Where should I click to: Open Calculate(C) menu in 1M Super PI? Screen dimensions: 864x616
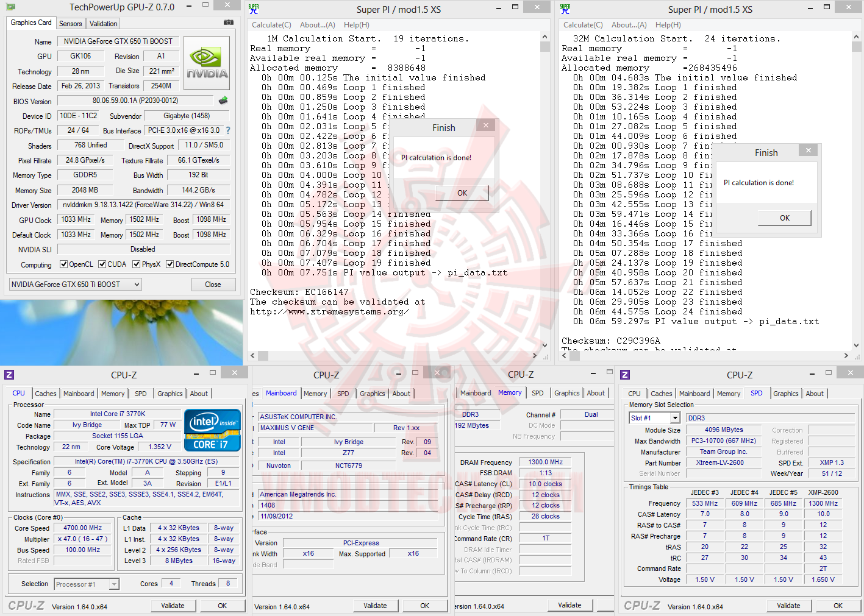pos(271,25)
